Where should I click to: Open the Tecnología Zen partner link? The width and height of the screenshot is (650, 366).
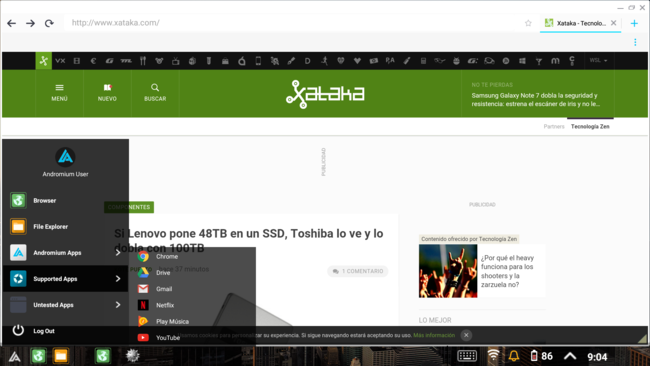[x=590, y=126]
